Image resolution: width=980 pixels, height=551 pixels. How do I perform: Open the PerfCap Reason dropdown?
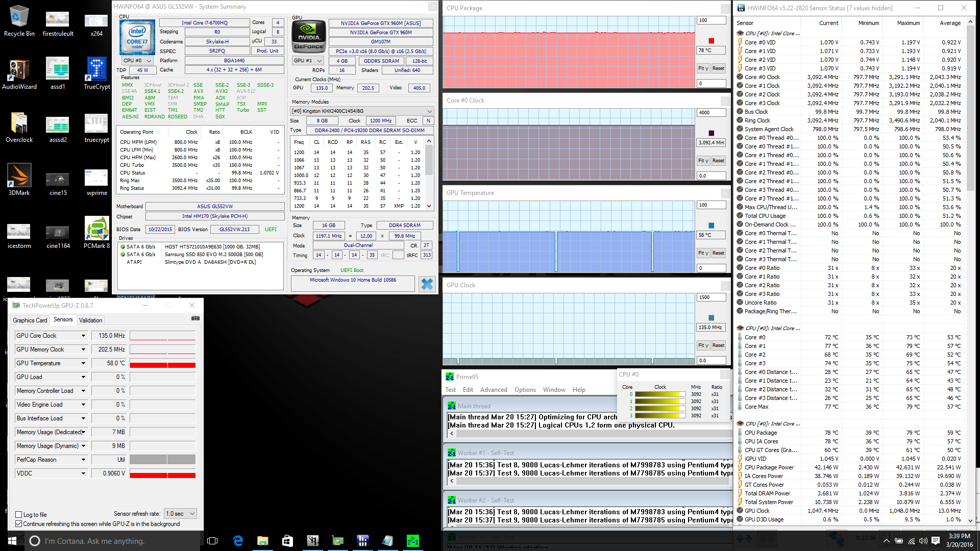pyautogui.click(x=83, y=460)
